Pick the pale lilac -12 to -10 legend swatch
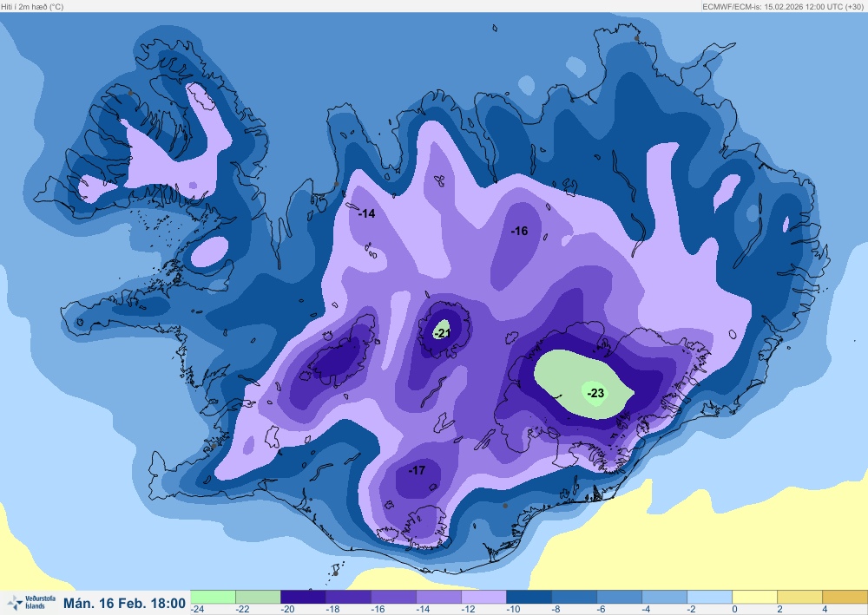Image resolution: width=868 pixels, height=615 pixels. [x=483, y=597]
